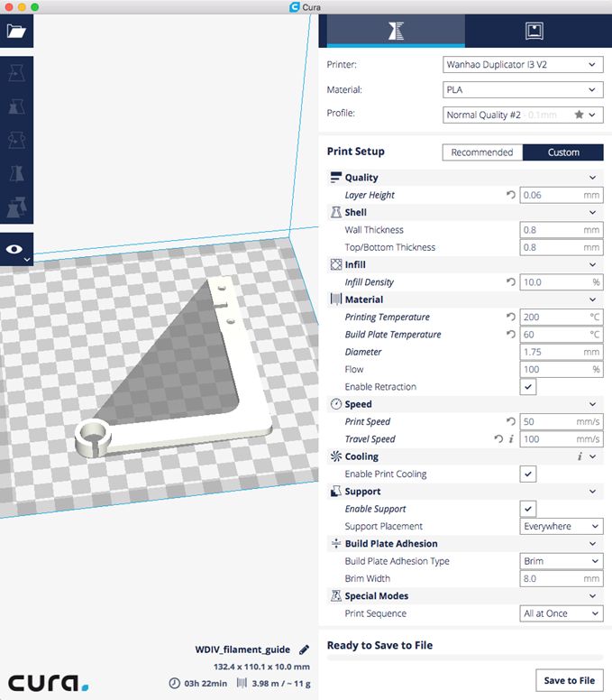Open Support Placement dropdown Everywhere
Image resolution: width=612 pixels, height=700 pixels.
point(562,526)
